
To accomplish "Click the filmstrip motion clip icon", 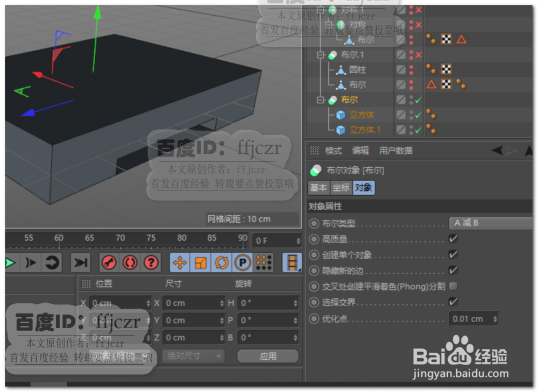I will (x=293, y=262).
